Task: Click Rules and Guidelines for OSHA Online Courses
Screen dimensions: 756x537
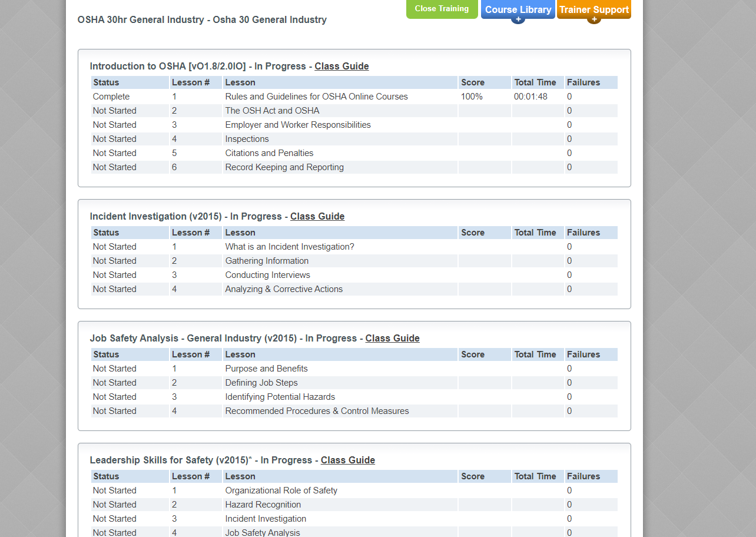Action: 316,97
